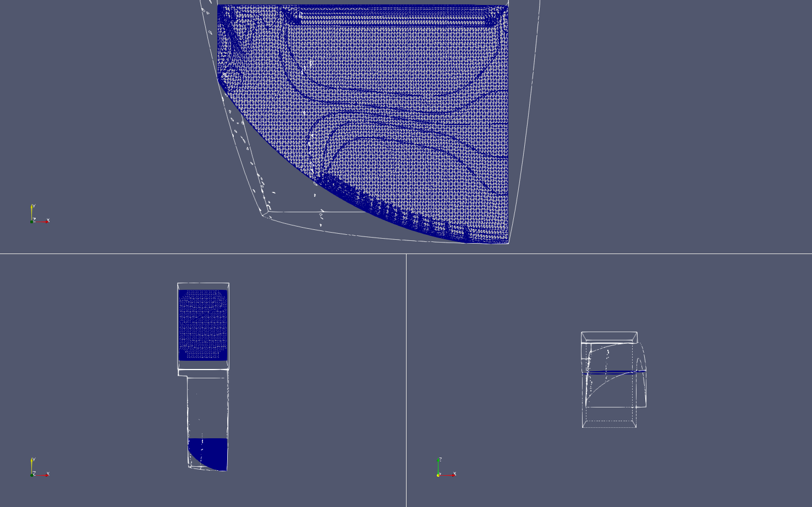Click the orientation axes in the bottom-right view
Screen dimensions: 812x507
[447, 467]
